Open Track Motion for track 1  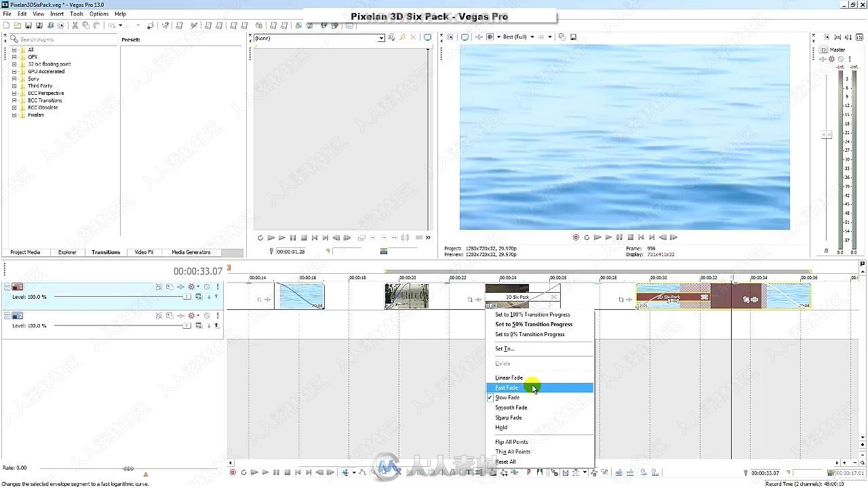coord(169,287)
